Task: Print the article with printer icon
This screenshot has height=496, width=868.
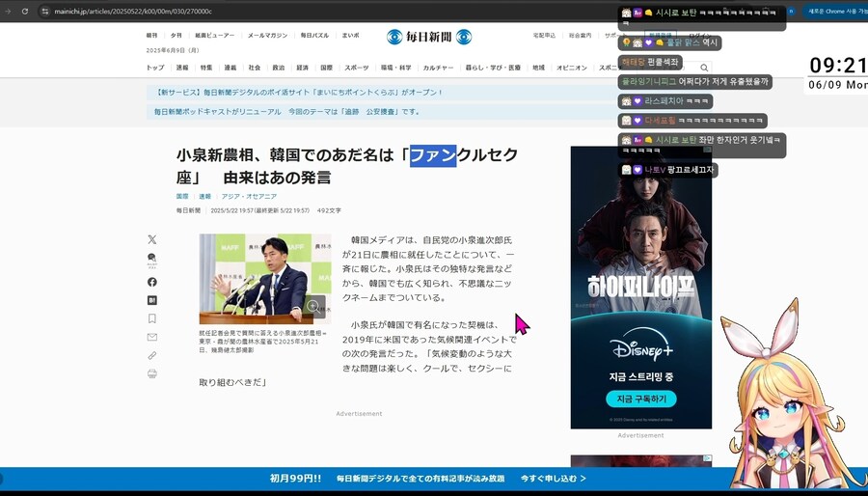Action: click(152, 373)
